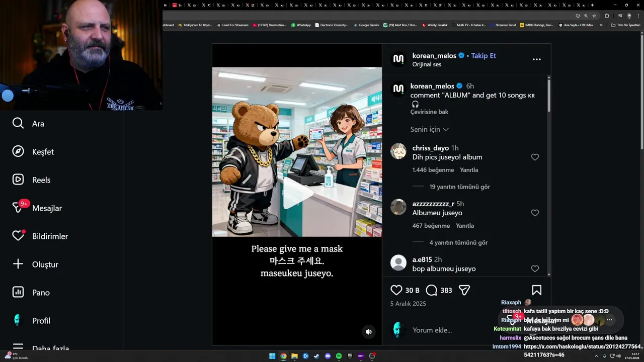The height and width of the screenshot is (362, 644).
Task: Open Google Gemini bookmark
Action: pyautogui.click(x=366, y=25)
